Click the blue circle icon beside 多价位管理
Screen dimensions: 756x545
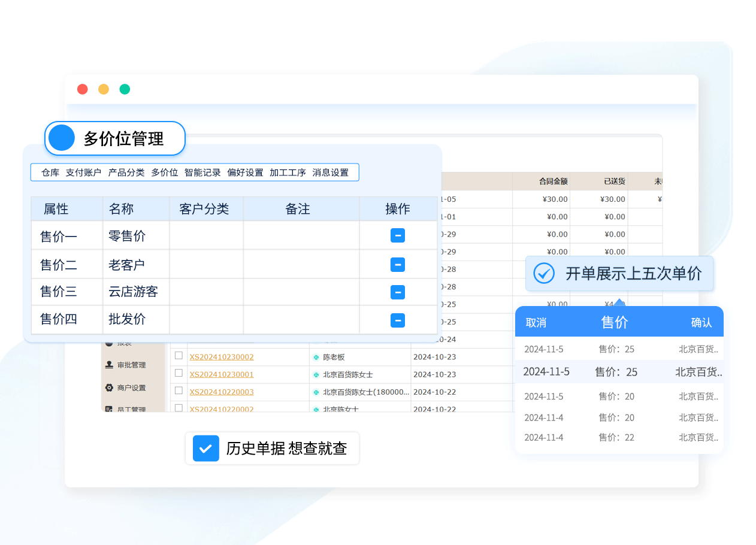(61, 138)
